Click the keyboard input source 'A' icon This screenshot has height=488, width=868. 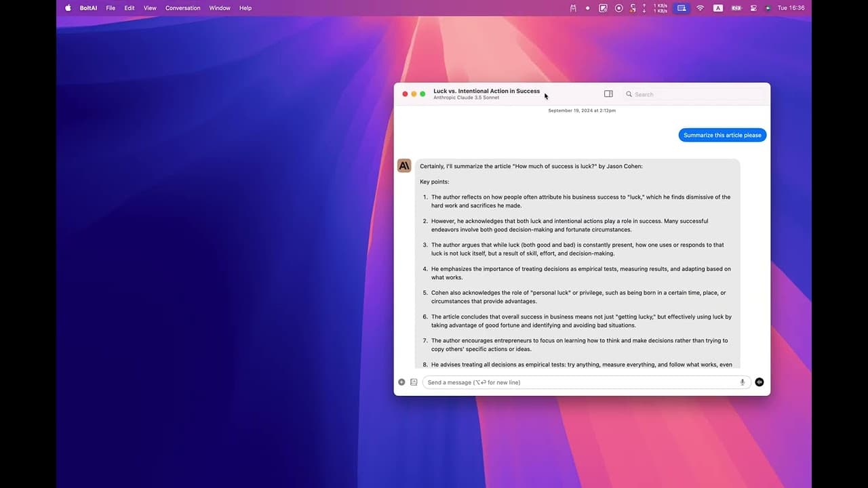(x=718, y=8)
